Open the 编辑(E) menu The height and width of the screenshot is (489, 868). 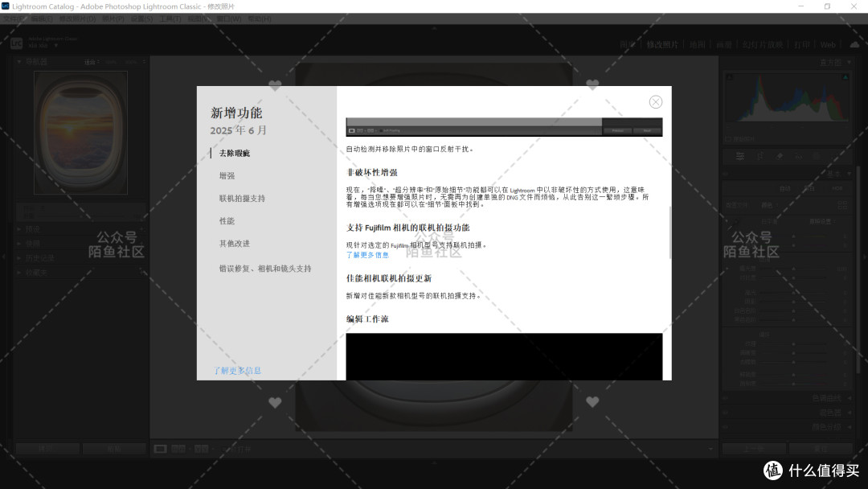click(42, 18)
